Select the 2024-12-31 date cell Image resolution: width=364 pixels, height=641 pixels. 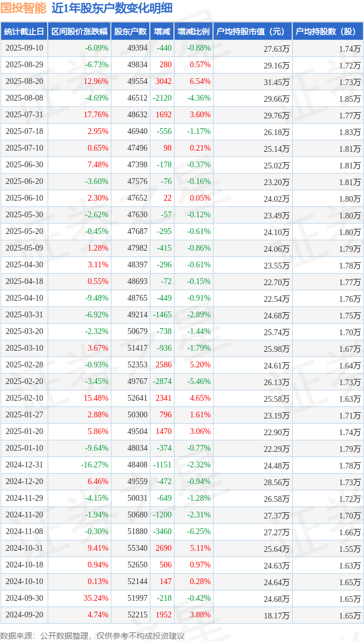[x=24, y=465]
